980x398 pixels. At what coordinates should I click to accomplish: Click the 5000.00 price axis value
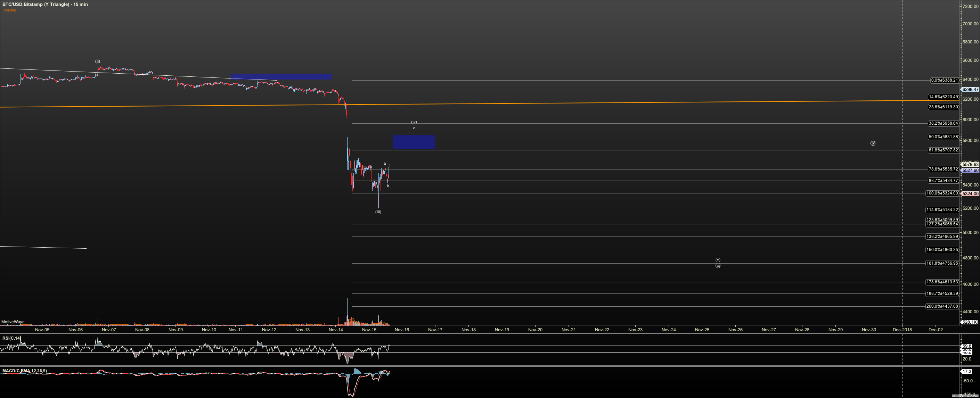tap(971, 233)
